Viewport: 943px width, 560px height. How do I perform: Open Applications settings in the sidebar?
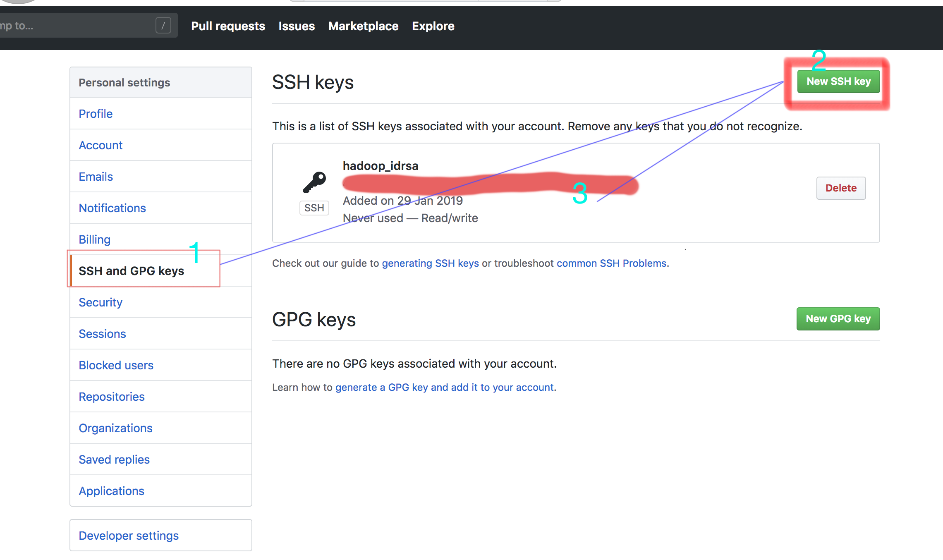(x=161, y=491)
